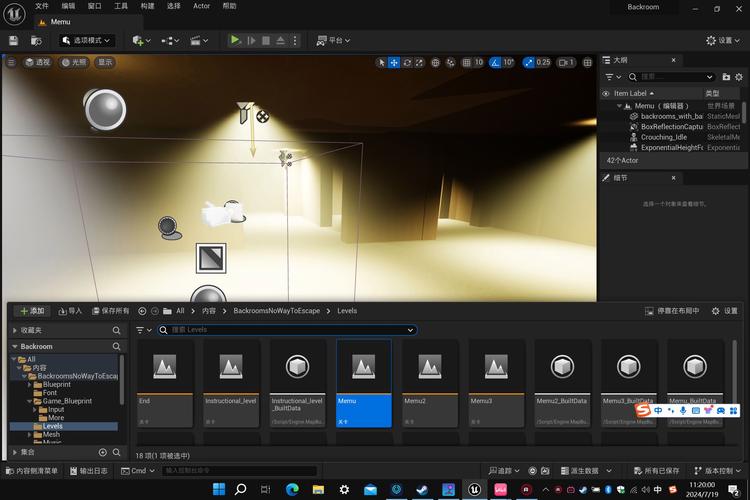Activate the rotate tool in the viewport toolbar
Viewport: 750px width, 500px height.
pos(407,63)
